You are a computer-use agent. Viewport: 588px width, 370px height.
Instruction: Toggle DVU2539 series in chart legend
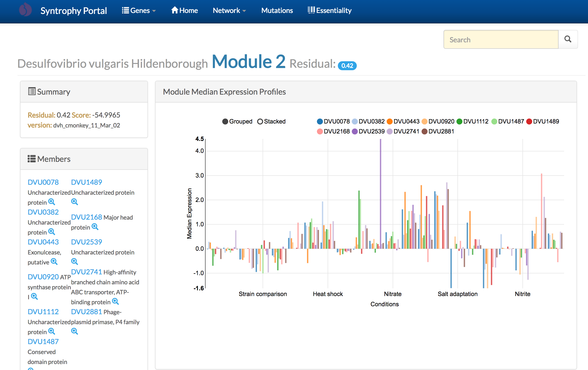coord(355,131)
